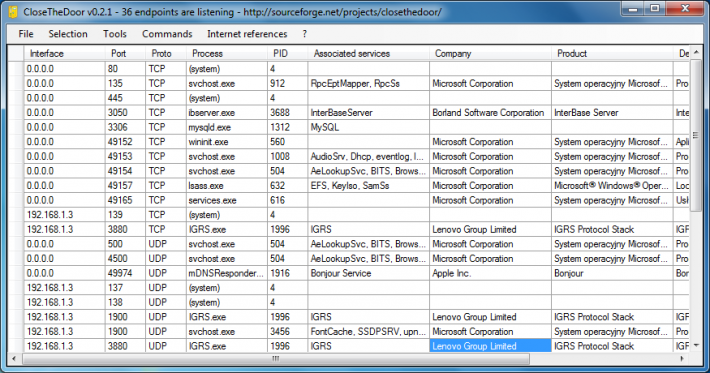Select port 137 cell
The image size is (710, 373).
point(125,287)
